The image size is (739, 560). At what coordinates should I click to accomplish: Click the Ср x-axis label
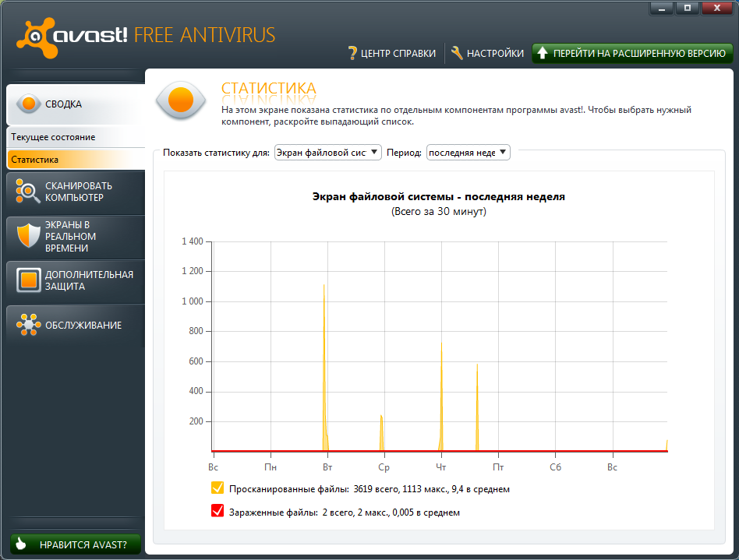point(384,467)
